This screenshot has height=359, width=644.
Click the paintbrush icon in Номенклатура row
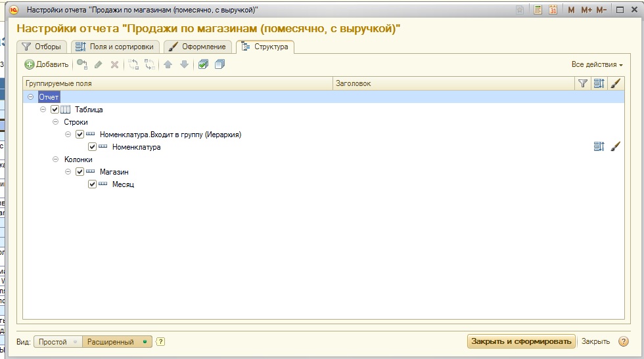pyautogui.click(x=615, y=147)
